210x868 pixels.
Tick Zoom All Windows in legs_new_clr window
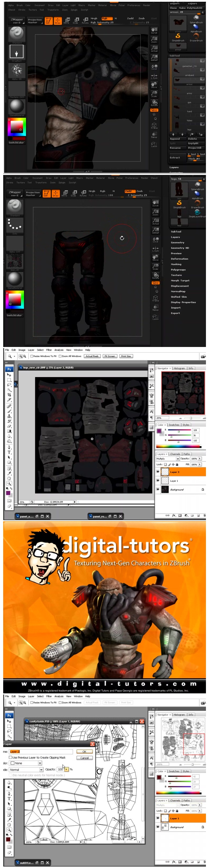point(60,356)
